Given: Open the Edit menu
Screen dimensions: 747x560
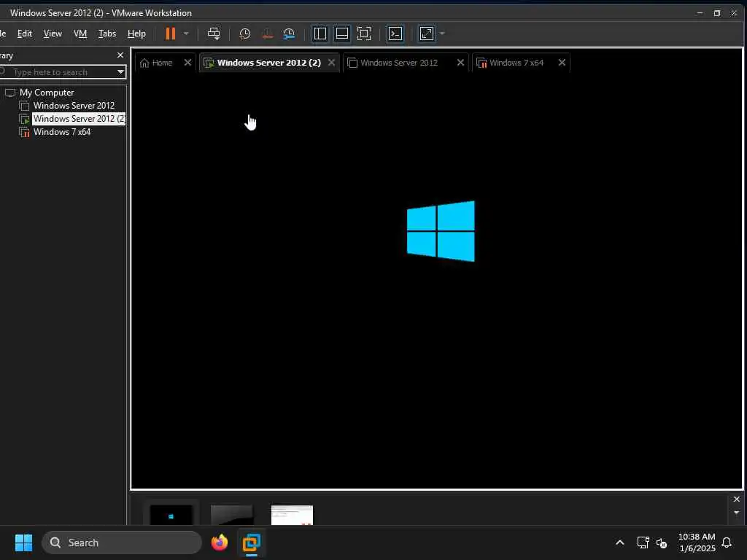Looking at the screenshot, I should pyautogui.click(x=24, y=34).
